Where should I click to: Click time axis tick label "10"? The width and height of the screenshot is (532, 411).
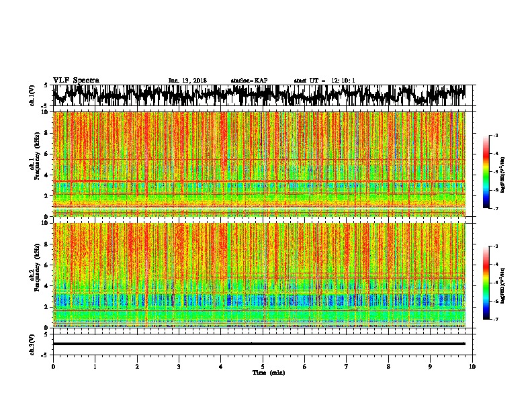coord(472,367)
